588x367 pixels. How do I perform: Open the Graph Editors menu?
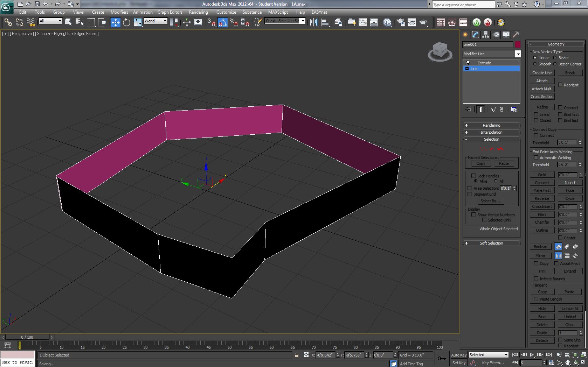(170, 12)
